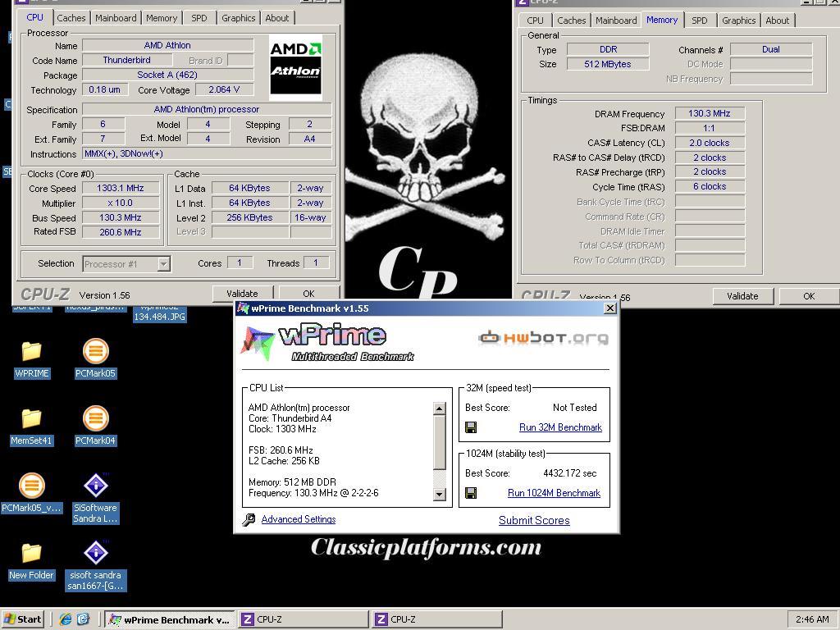Open the PCMark05 desktop shortcut
Screen dimensions: 840x630
click(x=95, y=359)
